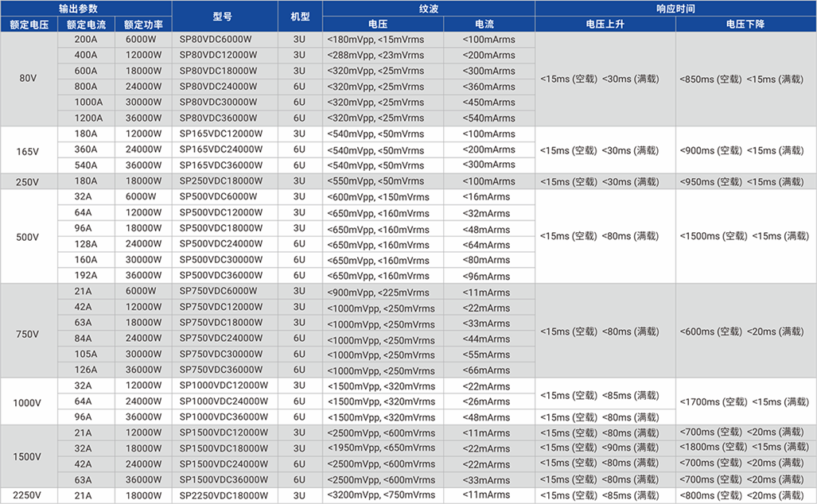The height and width of the screenshot is (504, 817).
Task: Select ripple voltage <900mVpp, <225mVrms
Action: point(379,292)
